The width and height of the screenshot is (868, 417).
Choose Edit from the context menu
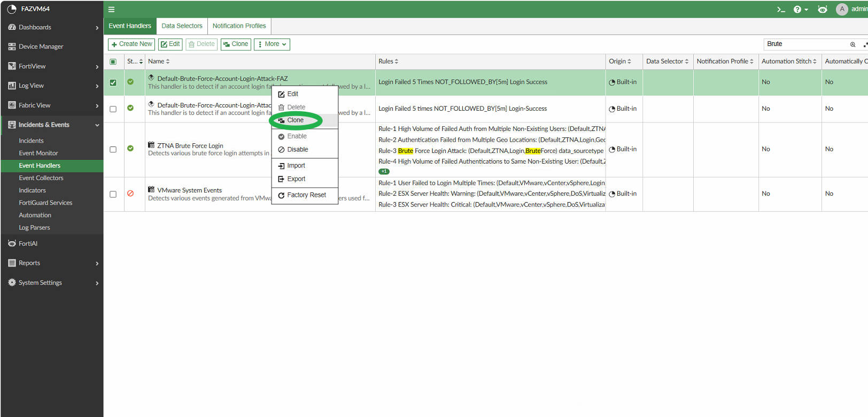point(305,94)
